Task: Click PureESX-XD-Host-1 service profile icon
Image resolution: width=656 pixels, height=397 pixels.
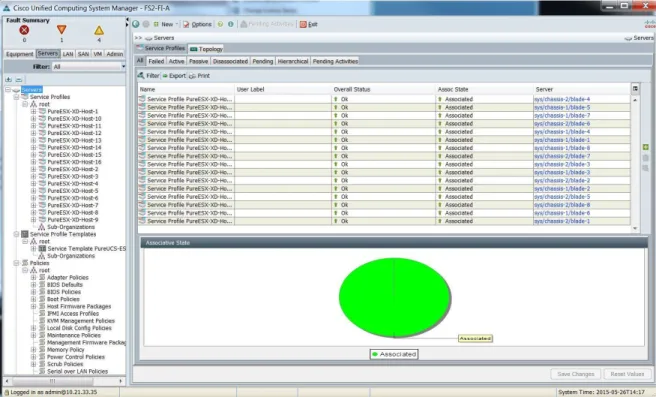Action: [42, 111]
